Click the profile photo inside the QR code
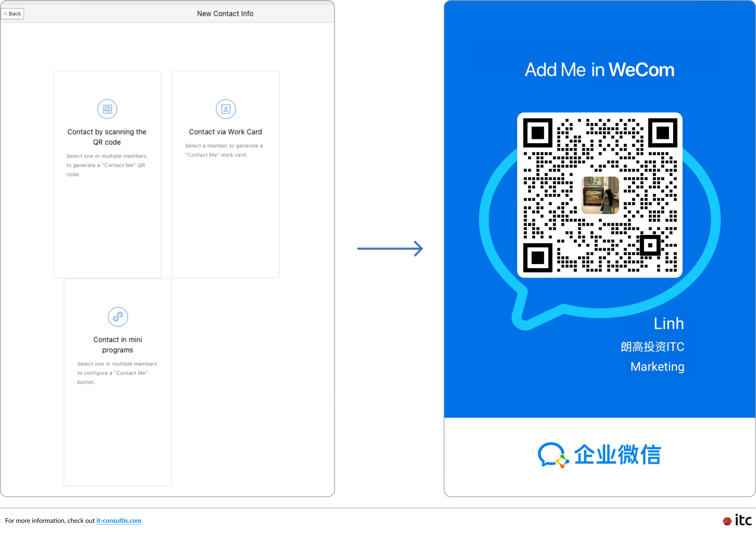 [x=600, y=195]
